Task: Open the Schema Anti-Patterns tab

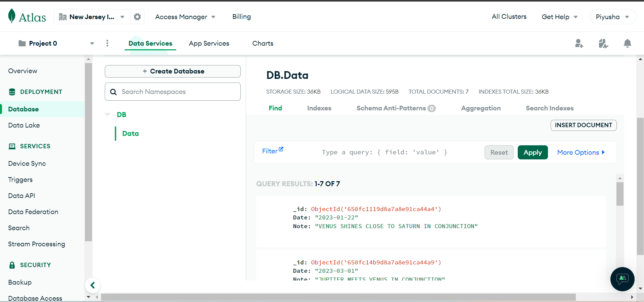Action: click(396, 108)
